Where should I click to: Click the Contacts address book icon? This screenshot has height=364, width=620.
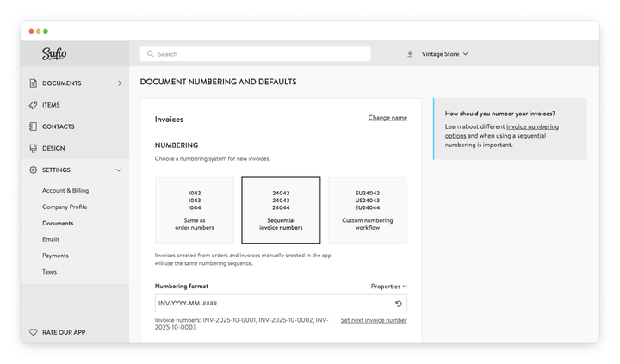[34, 126]
